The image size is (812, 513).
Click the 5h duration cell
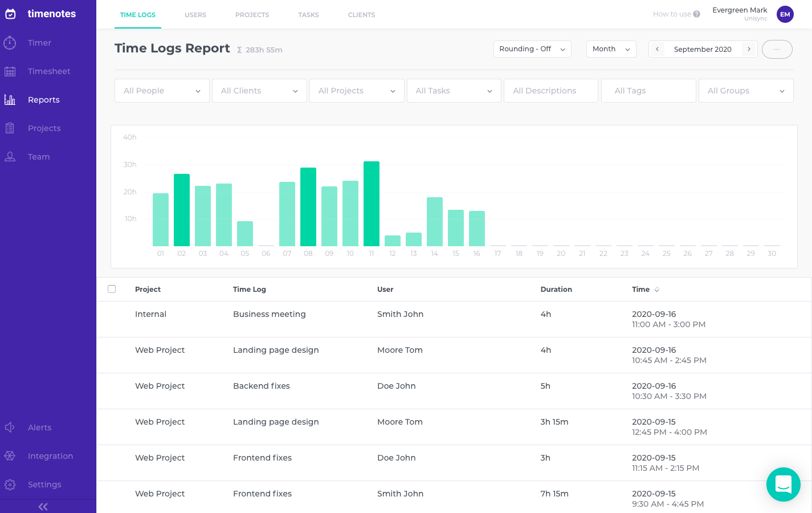point(545,386)
